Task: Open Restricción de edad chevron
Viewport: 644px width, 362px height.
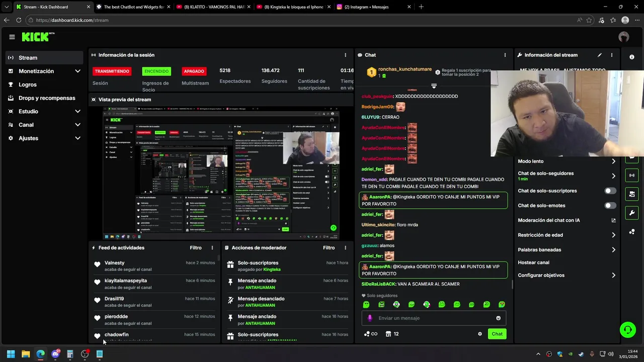Action: click(613, 235)
